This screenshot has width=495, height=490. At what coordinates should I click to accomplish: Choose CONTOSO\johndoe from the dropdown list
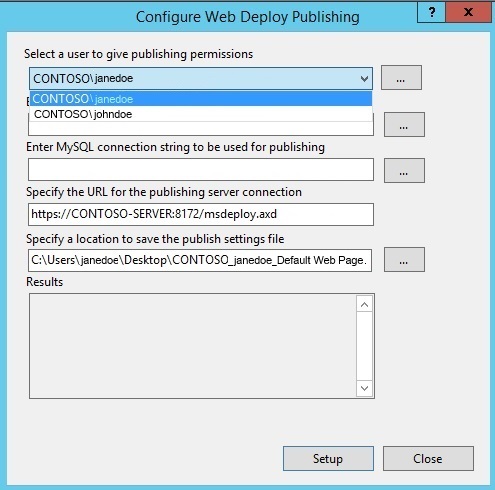pyautogui.click(x=201, y=114)
